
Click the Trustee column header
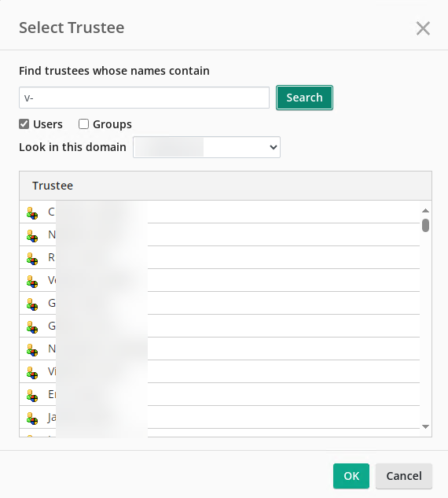click(53, 186)
